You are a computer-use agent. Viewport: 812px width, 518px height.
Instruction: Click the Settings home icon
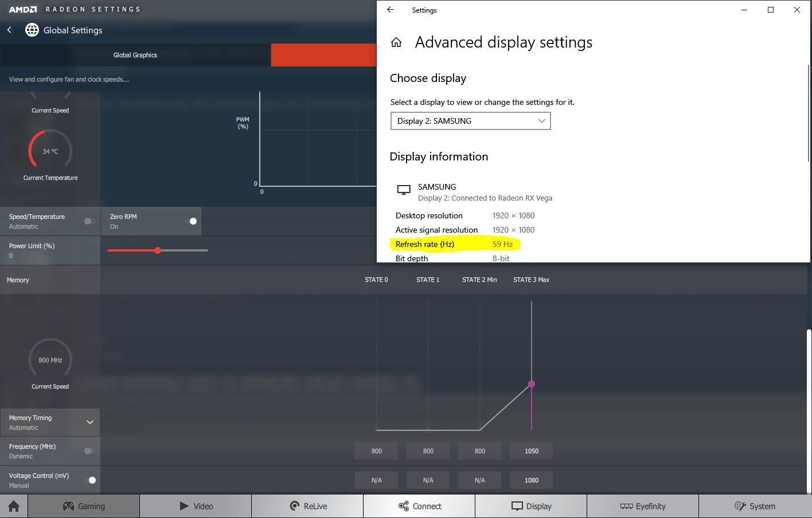point(396,42)
